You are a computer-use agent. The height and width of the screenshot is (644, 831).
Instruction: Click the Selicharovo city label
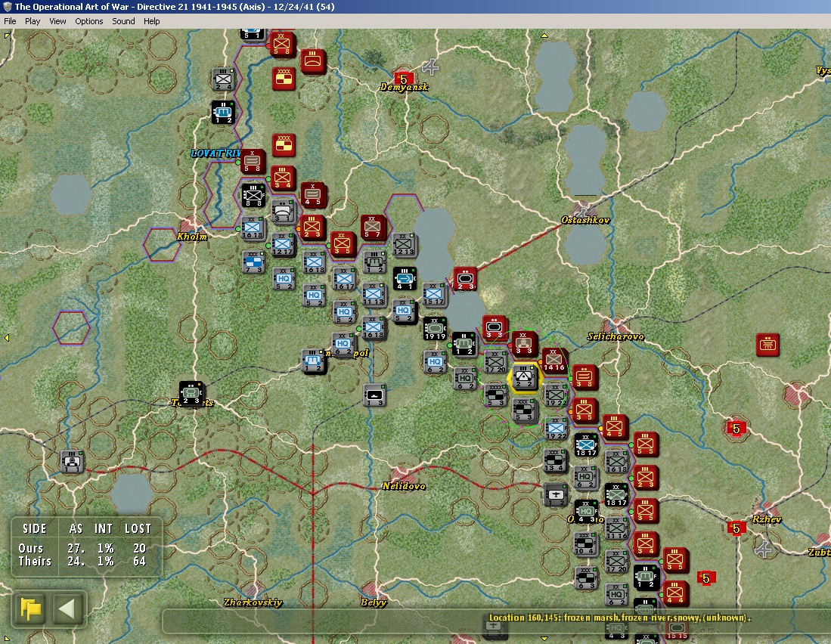(x=615, y=336)
